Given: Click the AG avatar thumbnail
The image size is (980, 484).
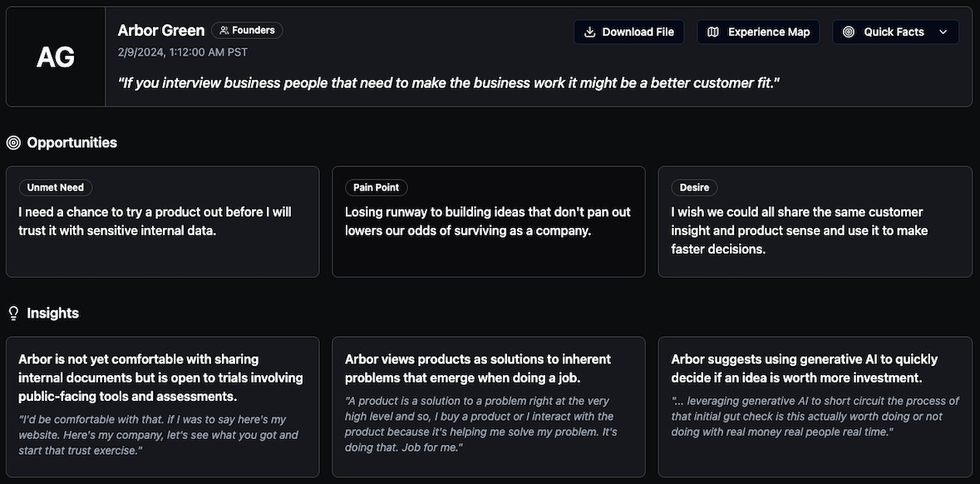Looking at the screenshot, I should click(56, 57).
